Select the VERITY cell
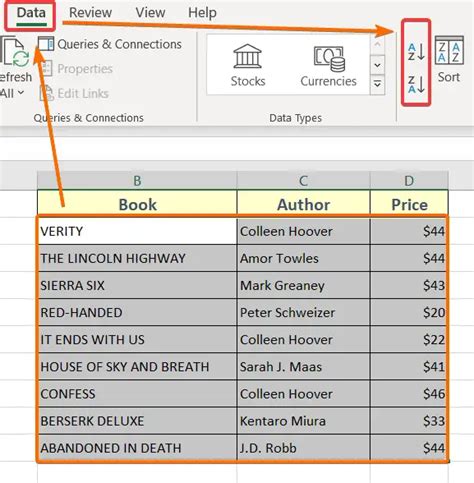This screenshot has width=474, height=483. (x=137, y=231)
